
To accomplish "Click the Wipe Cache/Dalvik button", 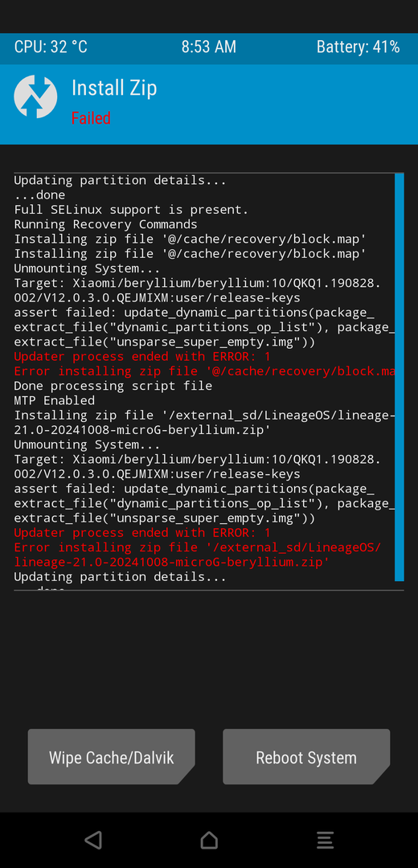I will click(111, 757).
